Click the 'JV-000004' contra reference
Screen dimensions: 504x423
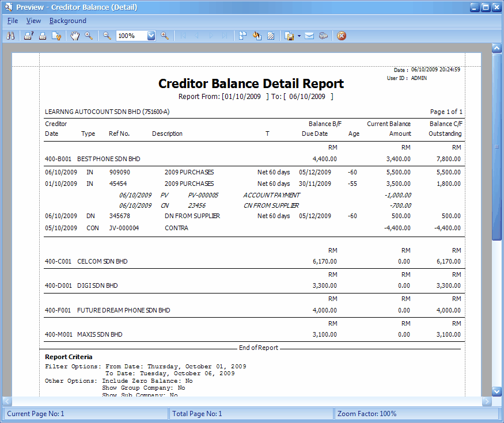click(x=124, y=228)
